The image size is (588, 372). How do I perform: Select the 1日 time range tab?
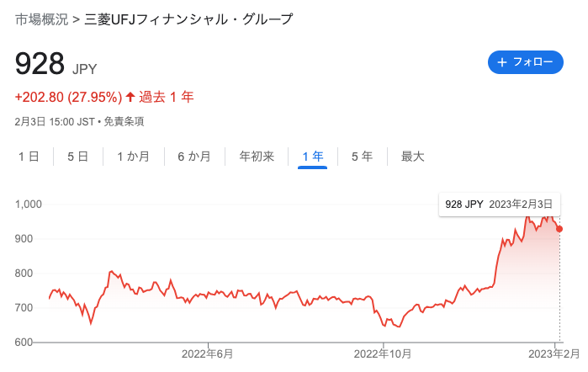(29, 157)
